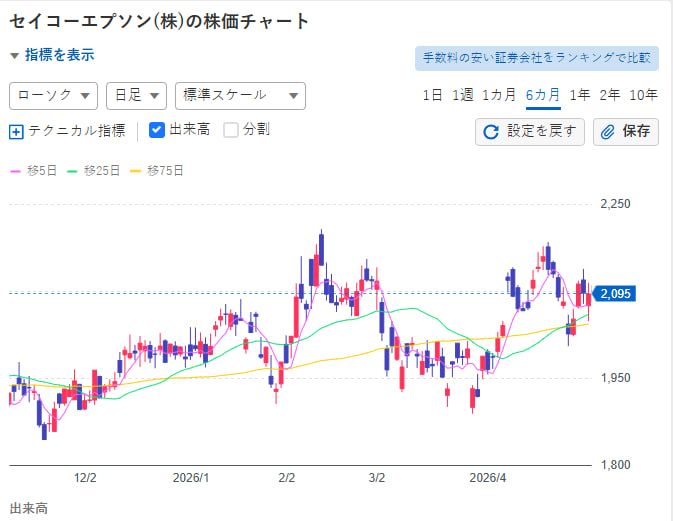Select the 10年 period tab
The height and width of the screenshot is (521, 673).
pyautogui.click(x=643, y=95)
